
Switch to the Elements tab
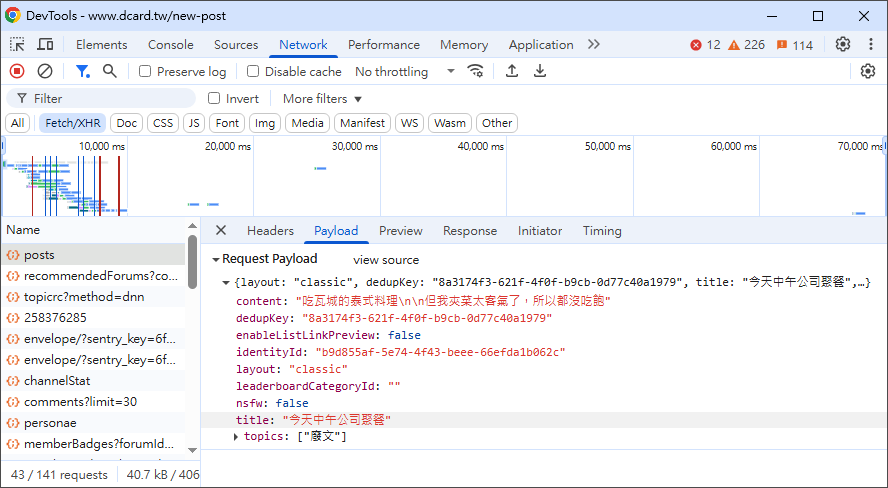pos(101,45)
